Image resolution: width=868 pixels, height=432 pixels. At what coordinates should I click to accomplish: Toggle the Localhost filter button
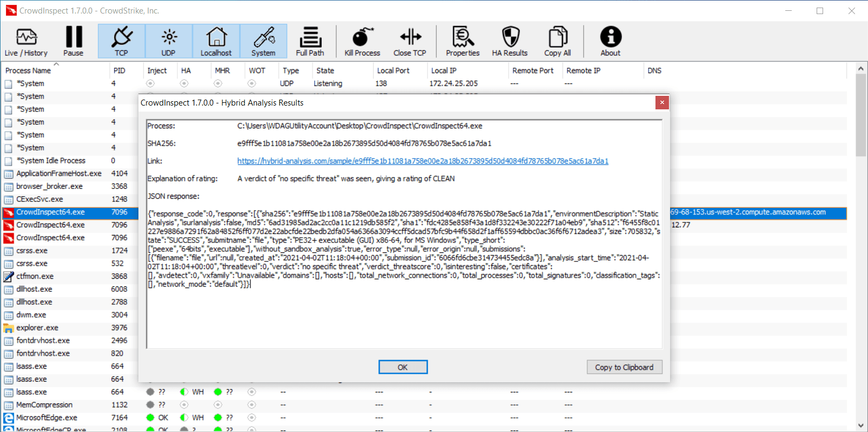pyautogui.click(x=216, y=41)
